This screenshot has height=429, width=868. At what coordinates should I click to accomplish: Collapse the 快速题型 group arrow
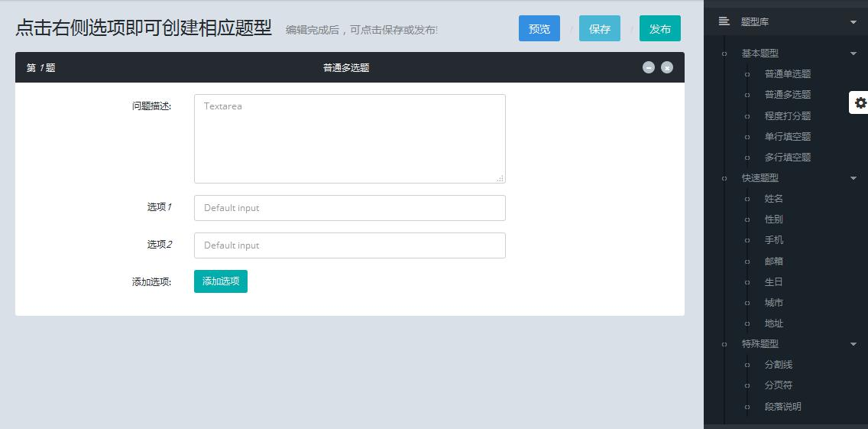(x=853, y=178)
